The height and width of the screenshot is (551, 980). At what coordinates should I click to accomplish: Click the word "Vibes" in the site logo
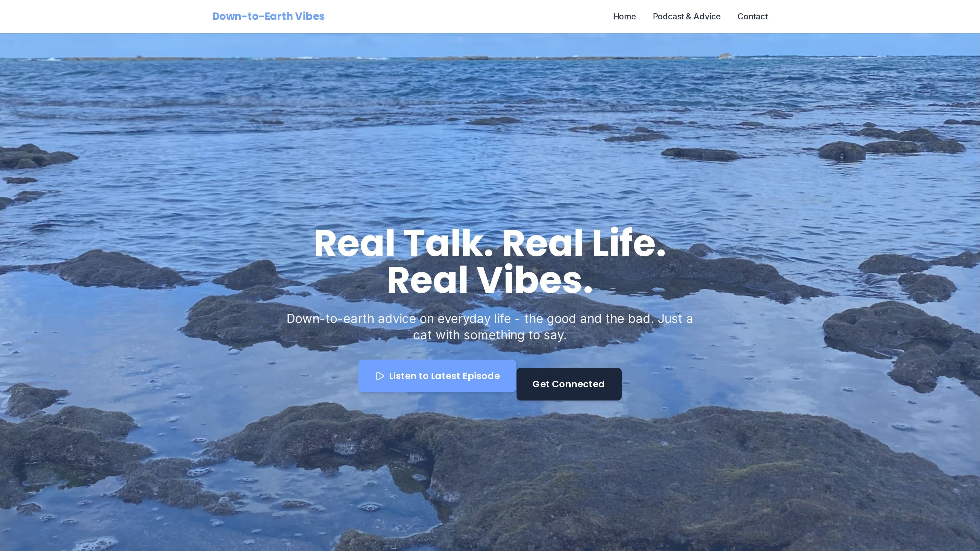click(309, 16)
